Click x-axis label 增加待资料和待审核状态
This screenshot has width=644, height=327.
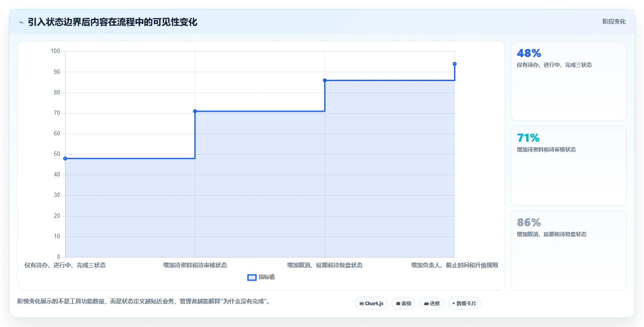click(195, 265)
